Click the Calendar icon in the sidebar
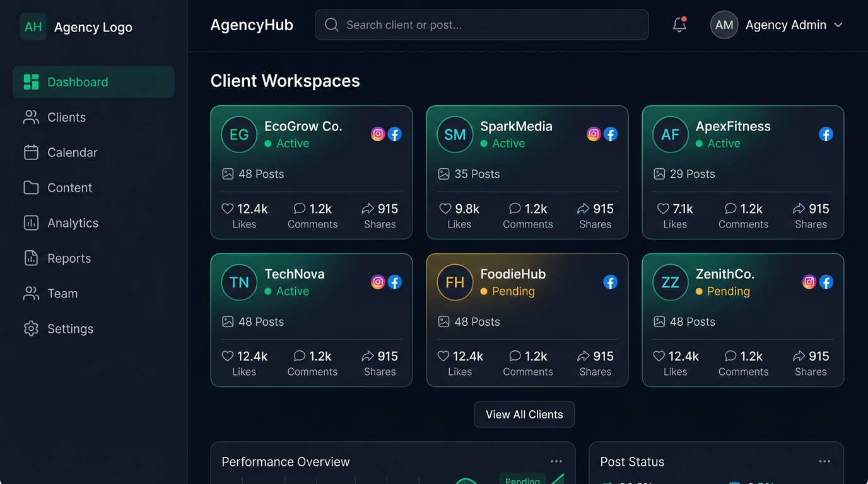Image resolution: width=868 pixels, height=484 pixels. point(31,153)
